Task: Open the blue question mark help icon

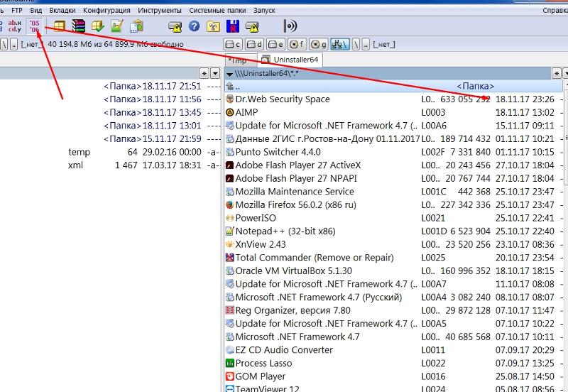Action: tap(194, 26)
